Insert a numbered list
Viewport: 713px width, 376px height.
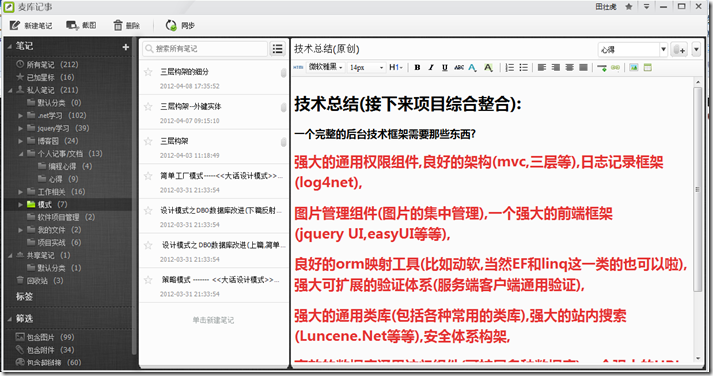tap(510, 67)
